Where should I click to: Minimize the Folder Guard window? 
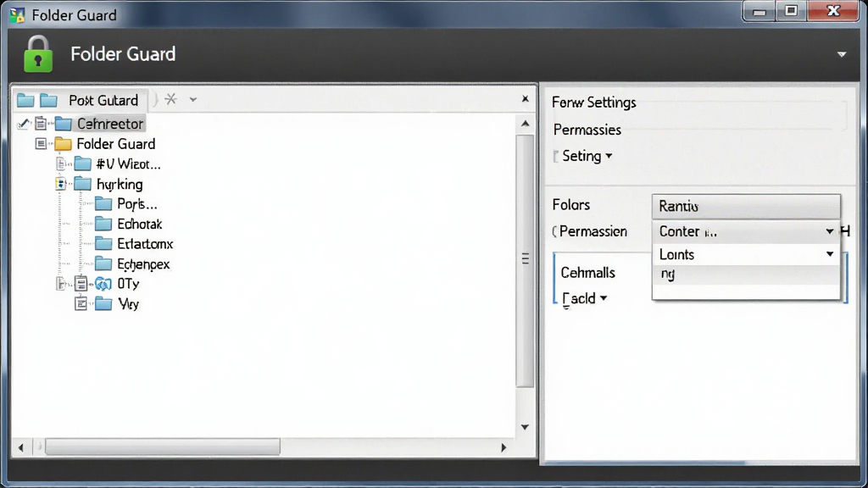point(759,12)
